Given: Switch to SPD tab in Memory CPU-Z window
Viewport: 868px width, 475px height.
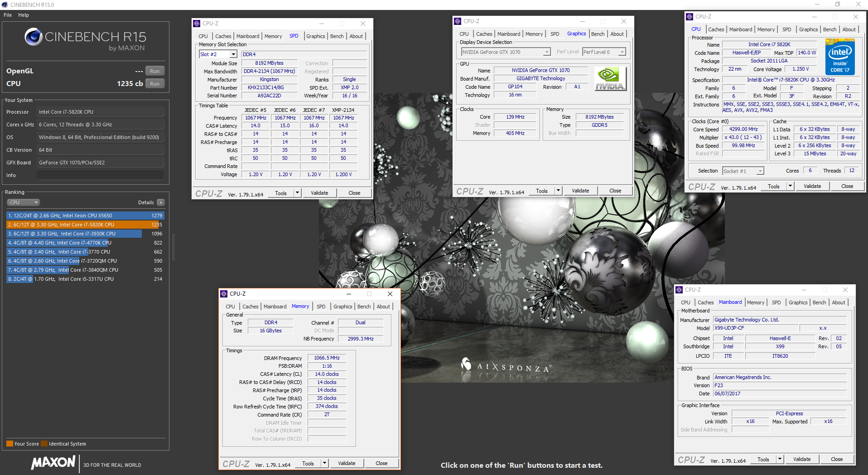Looking at the screenshot, I should point(321,307).
